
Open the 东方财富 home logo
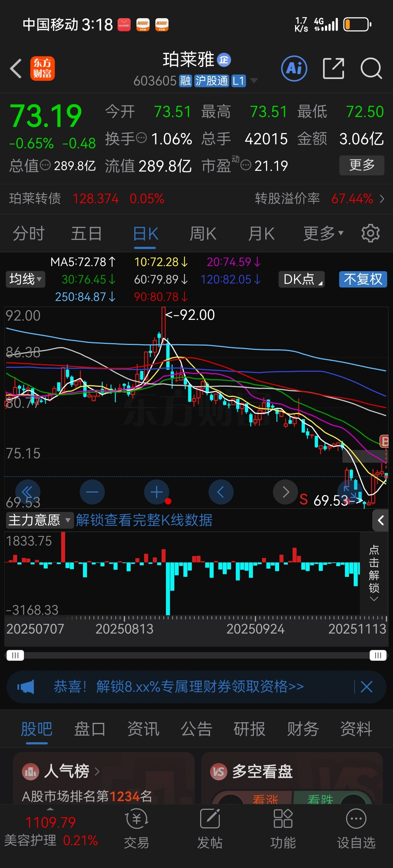pos(42,68)
